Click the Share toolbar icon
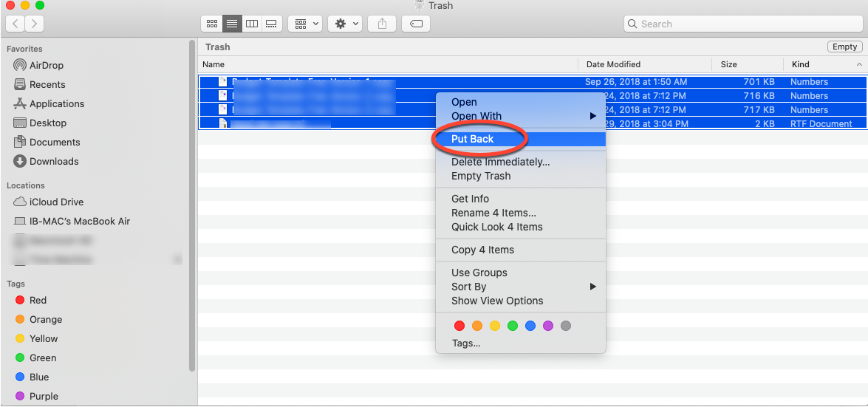 382,24
